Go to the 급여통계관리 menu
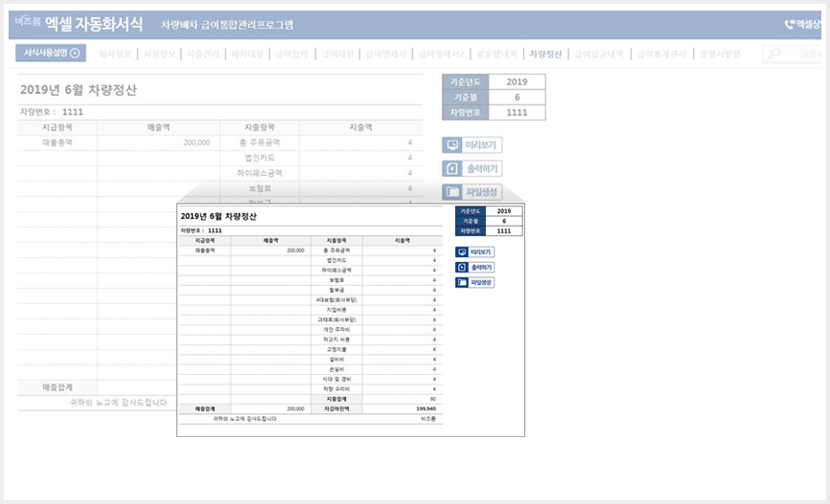The image size is (830, 504). pyautogui.click(x=661, y=54)
